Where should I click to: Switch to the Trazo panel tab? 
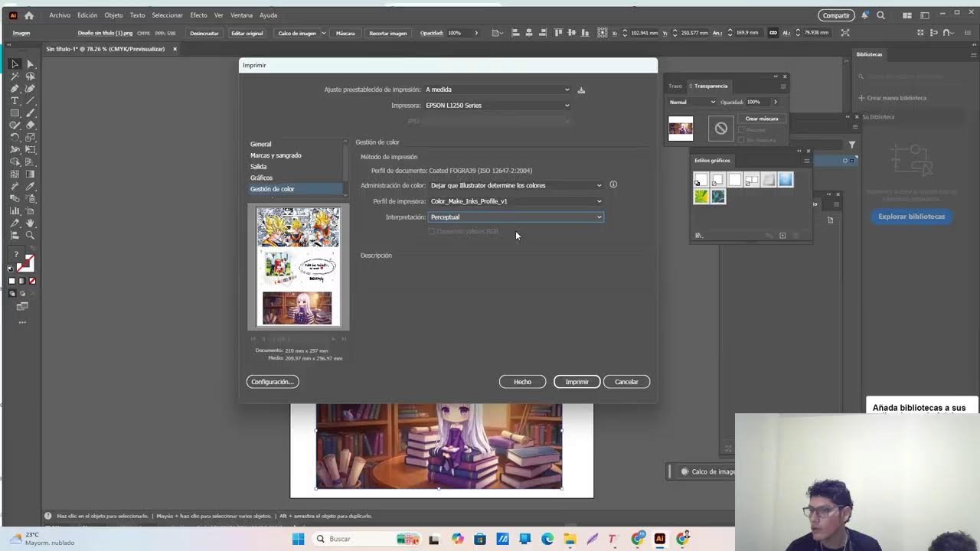pyautogui.click(x=675, y=86)
